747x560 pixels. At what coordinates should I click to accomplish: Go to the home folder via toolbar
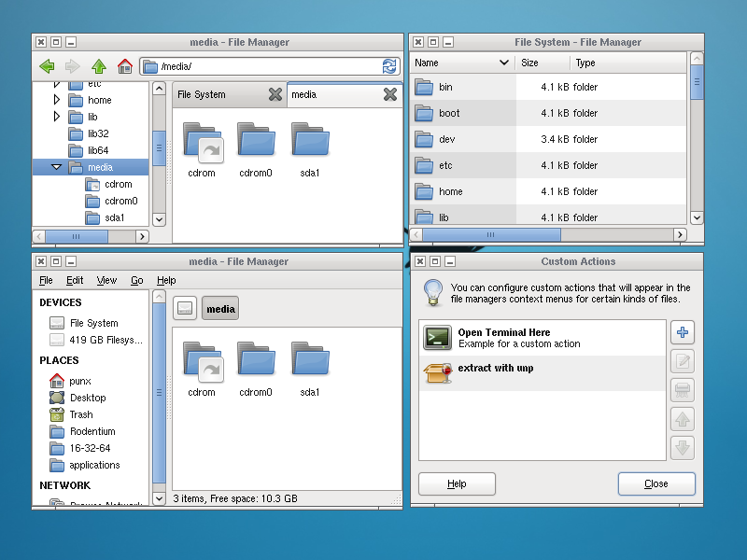click(x=124, y=66)
